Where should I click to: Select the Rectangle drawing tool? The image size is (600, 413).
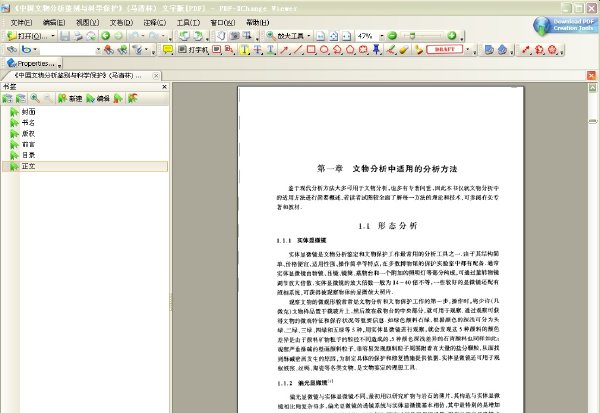[311, 50]
